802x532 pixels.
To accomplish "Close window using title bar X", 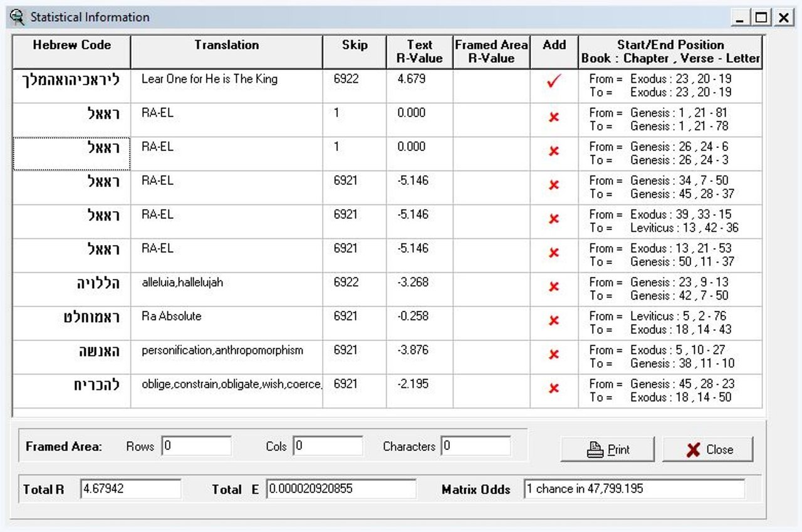I will pos(783,18).
